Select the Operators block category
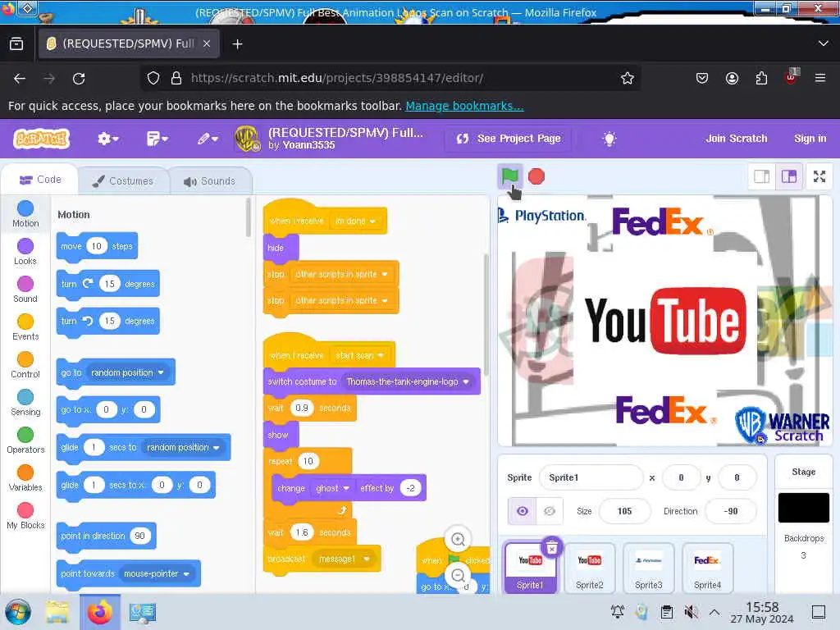Screen dimensions: 840x630 [x=25, y=441]
